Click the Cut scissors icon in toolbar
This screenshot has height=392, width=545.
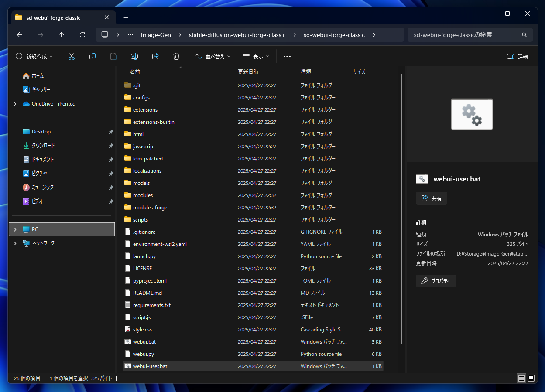72,56
